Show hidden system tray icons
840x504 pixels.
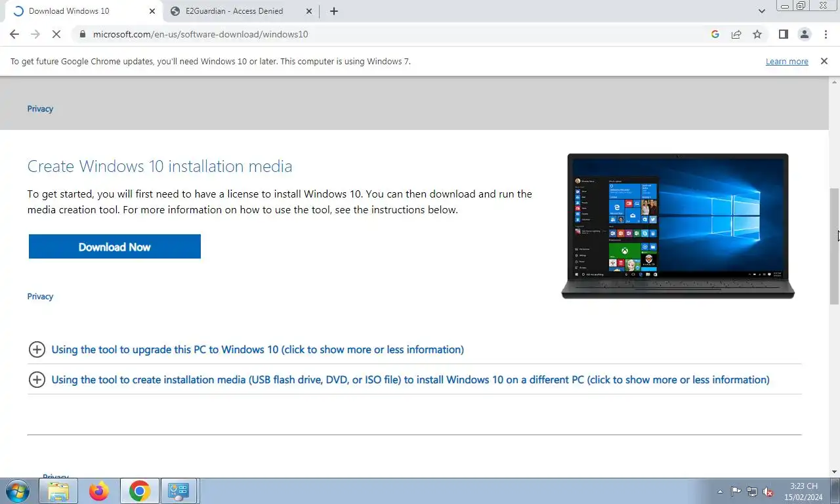(x=720, y=492)
